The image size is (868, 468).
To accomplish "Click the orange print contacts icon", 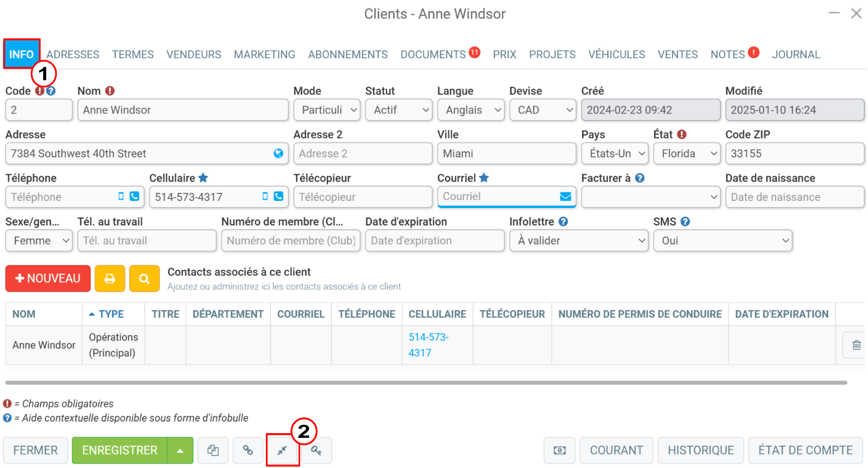I will pyautogui.click(x=110, y=279).
